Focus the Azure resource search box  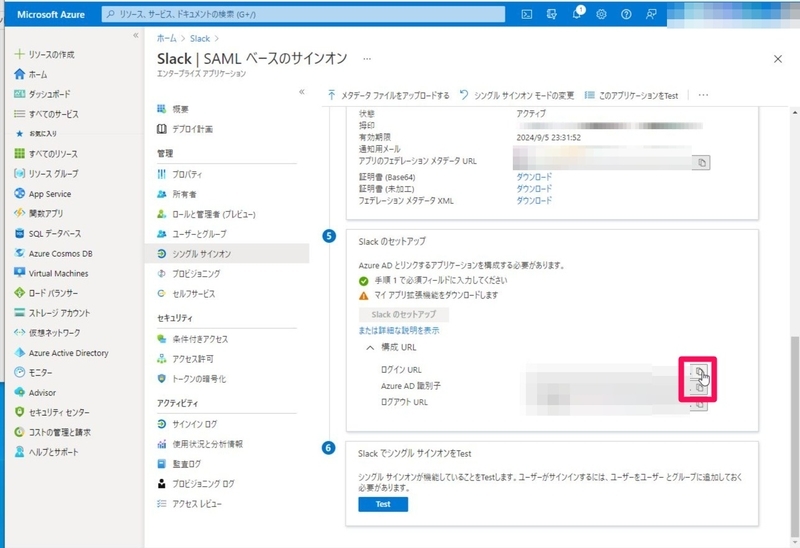304,14
